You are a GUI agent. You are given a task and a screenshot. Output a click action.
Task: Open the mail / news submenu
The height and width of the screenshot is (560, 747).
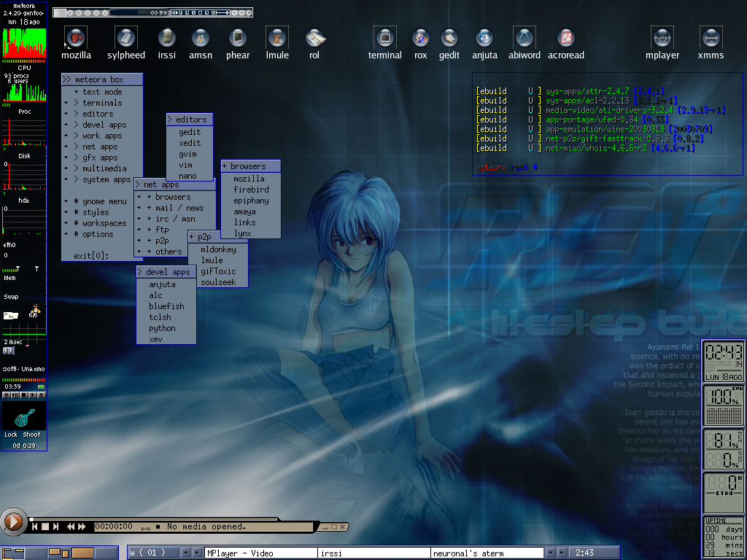175,208
